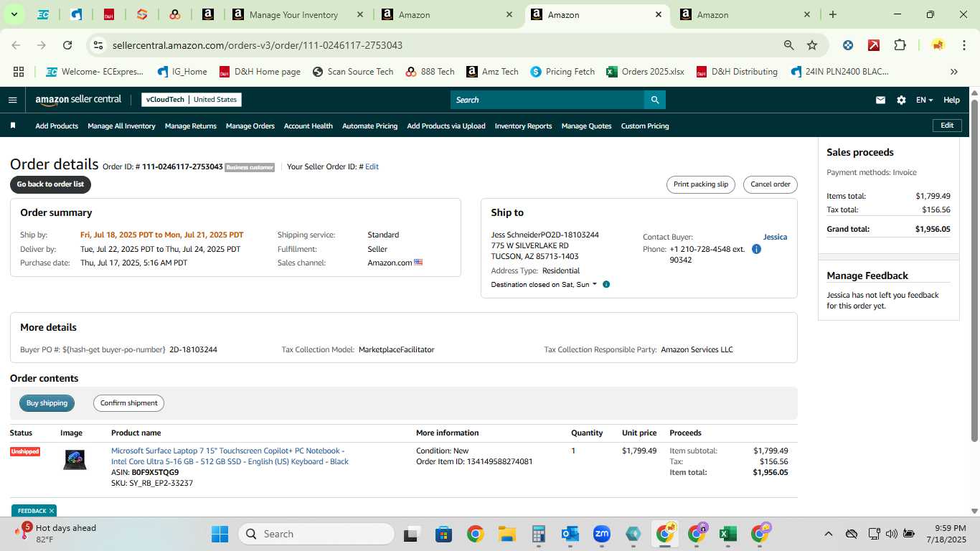The width and height of the screenshot is (980, 551).
Task: Open the site information icon in address bar
Action: point(99,45)
